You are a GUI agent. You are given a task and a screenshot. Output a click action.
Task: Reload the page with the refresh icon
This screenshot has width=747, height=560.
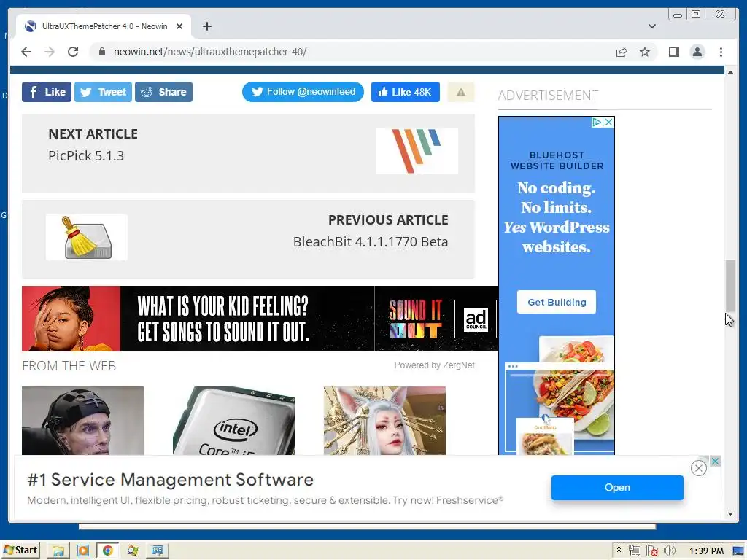[73, 52]
